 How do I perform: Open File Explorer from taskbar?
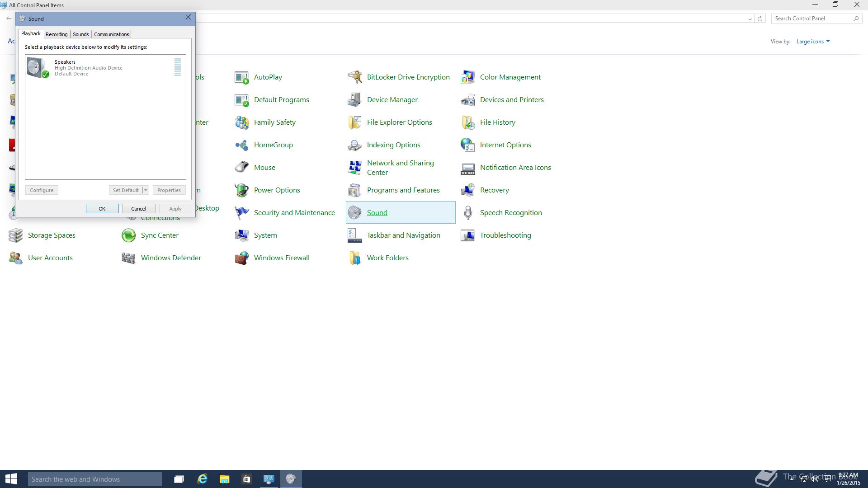pyautogui.click(x=224, y=479)
